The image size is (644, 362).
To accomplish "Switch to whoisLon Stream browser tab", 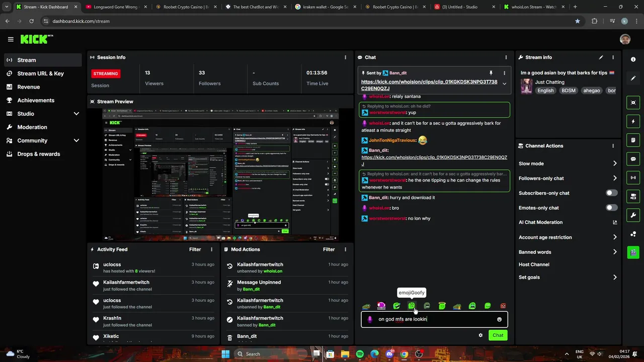I will tap(534, 7).
